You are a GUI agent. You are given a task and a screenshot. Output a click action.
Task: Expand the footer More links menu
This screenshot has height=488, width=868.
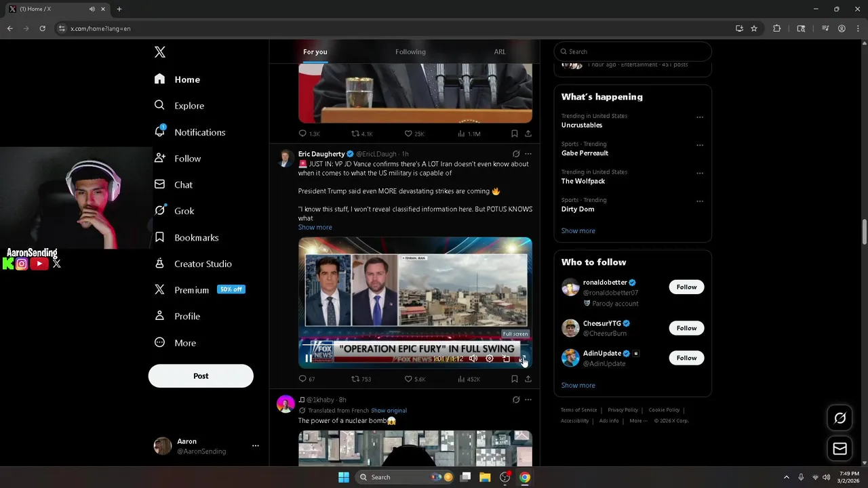638,421
